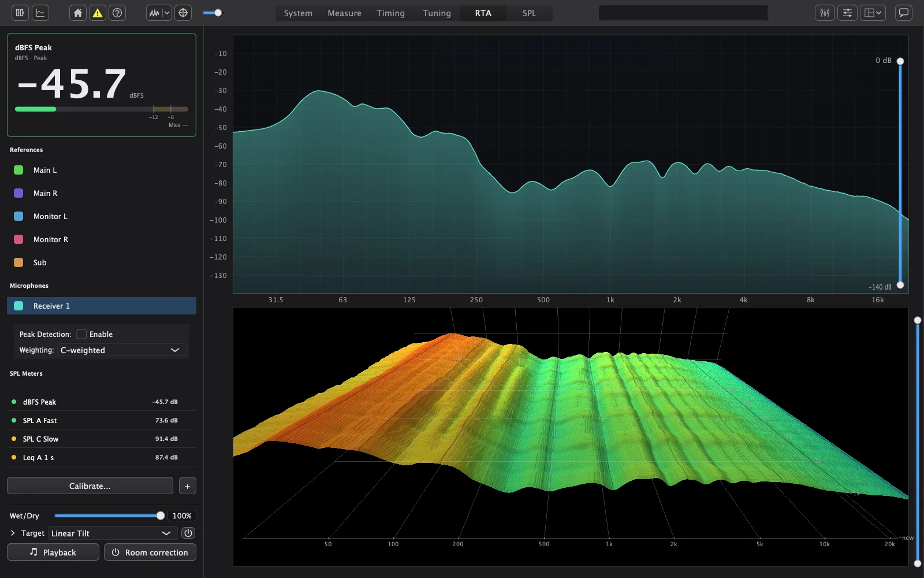Toggle the Target power icon
The width and height of the screenshot is (924, 578).
click(x=188, y=533)
